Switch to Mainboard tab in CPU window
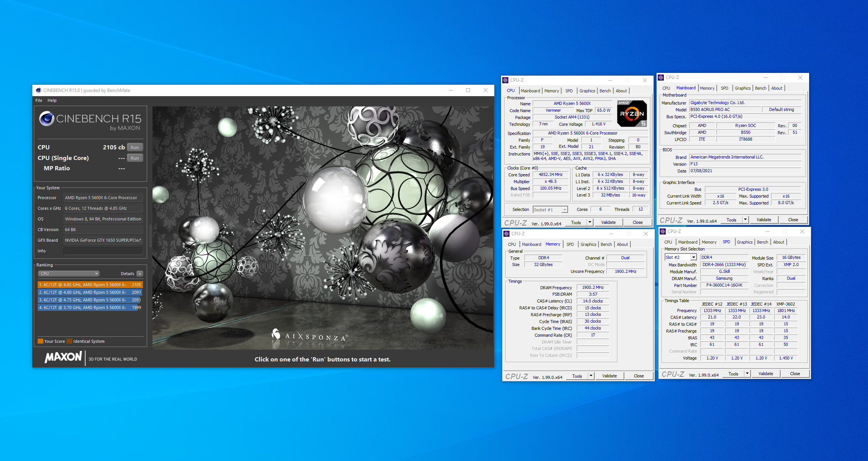This screenshot has height=461, width=868. (530, 91)
